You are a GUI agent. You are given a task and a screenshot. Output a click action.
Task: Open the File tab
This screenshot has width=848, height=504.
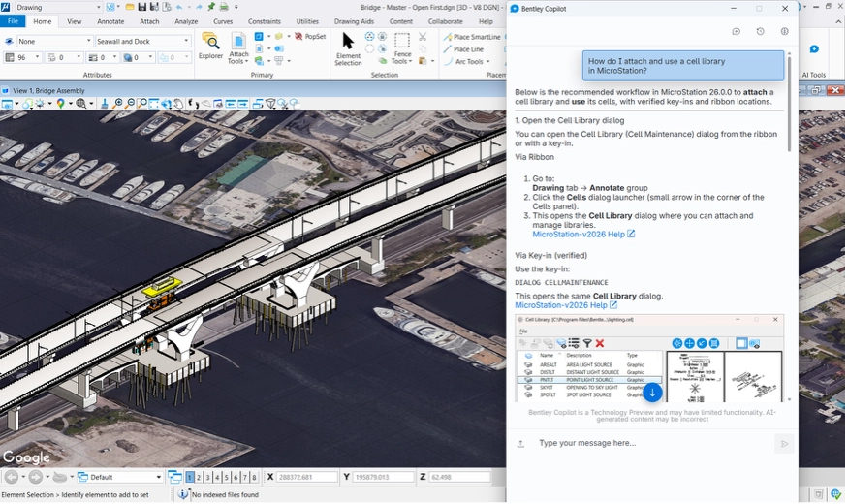[x=13, y=21]
